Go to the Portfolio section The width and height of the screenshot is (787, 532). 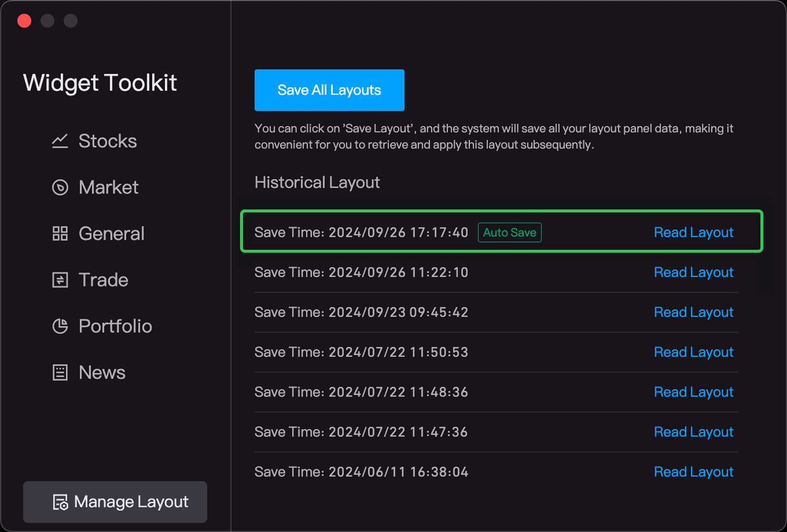pos(115,326)
